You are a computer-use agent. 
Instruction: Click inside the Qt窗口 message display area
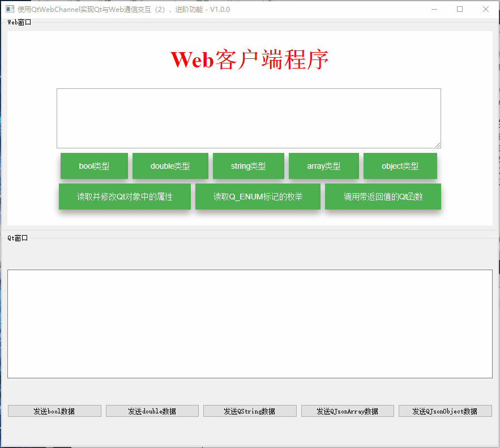[250, 323]
